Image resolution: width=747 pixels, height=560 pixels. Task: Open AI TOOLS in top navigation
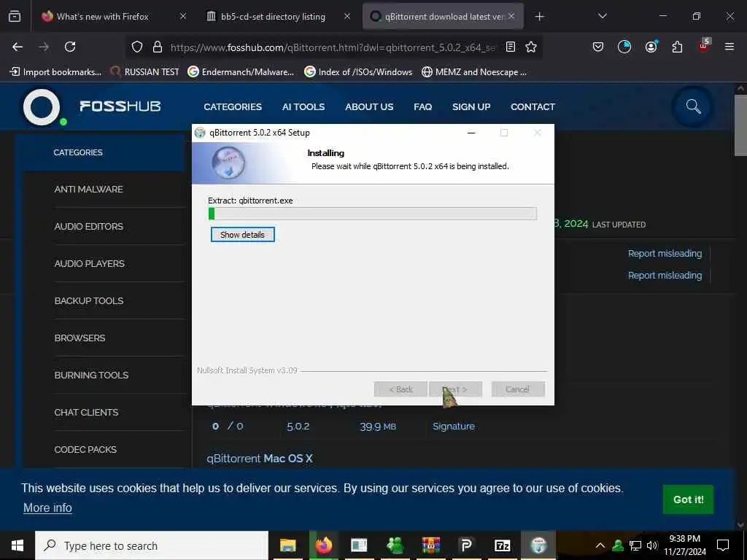[x=303, y=106]
